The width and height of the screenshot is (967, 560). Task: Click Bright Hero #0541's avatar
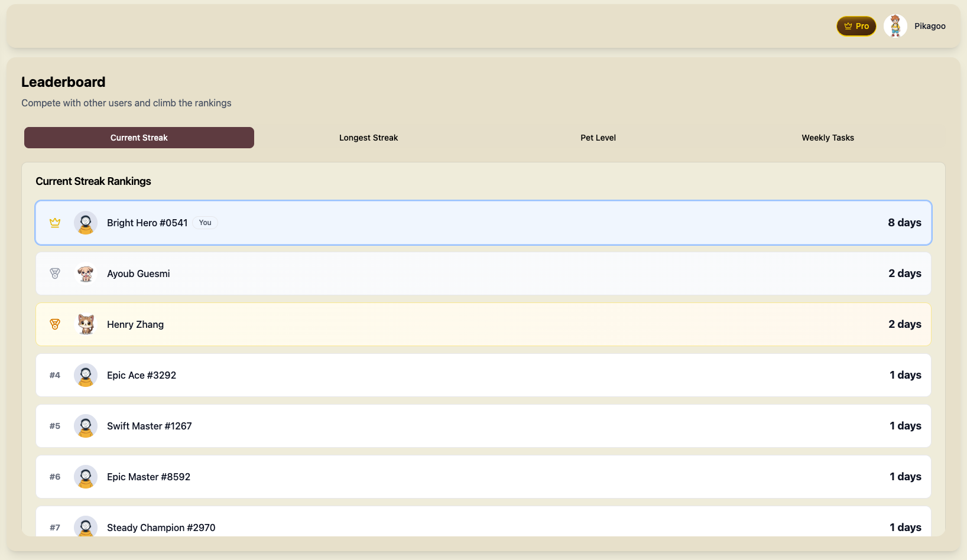(86, 223)
